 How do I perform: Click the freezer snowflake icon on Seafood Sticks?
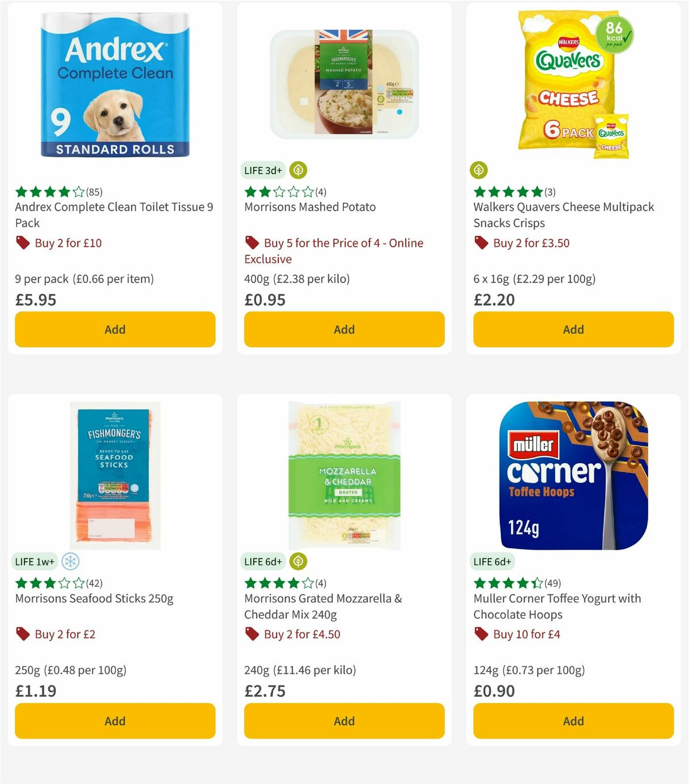69,561
